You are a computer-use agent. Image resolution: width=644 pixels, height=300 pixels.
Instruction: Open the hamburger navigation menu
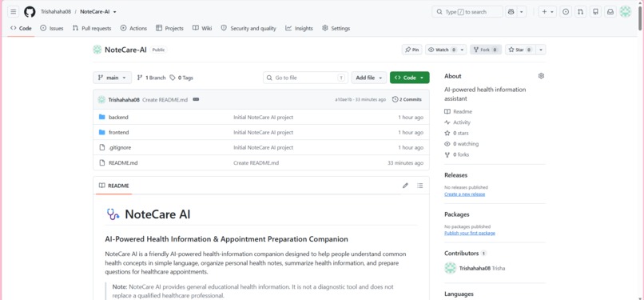13,11
